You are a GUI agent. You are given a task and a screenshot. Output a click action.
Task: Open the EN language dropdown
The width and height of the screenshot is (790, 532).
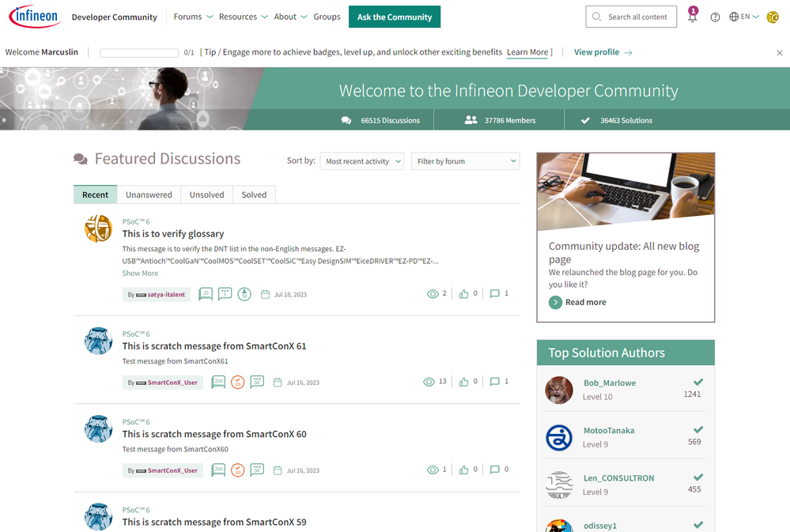[750, 17]
